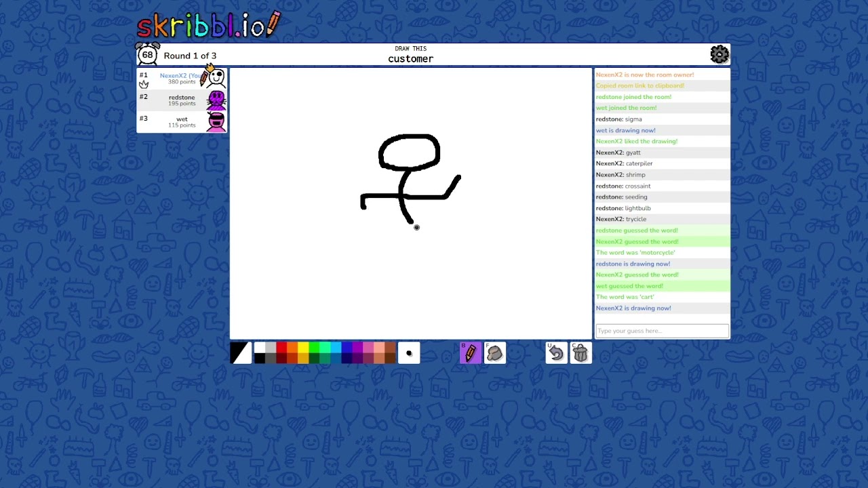Click 'wet guessed the word!' message
The height and width of the screenshot is (488, 868).
(629, 286)
